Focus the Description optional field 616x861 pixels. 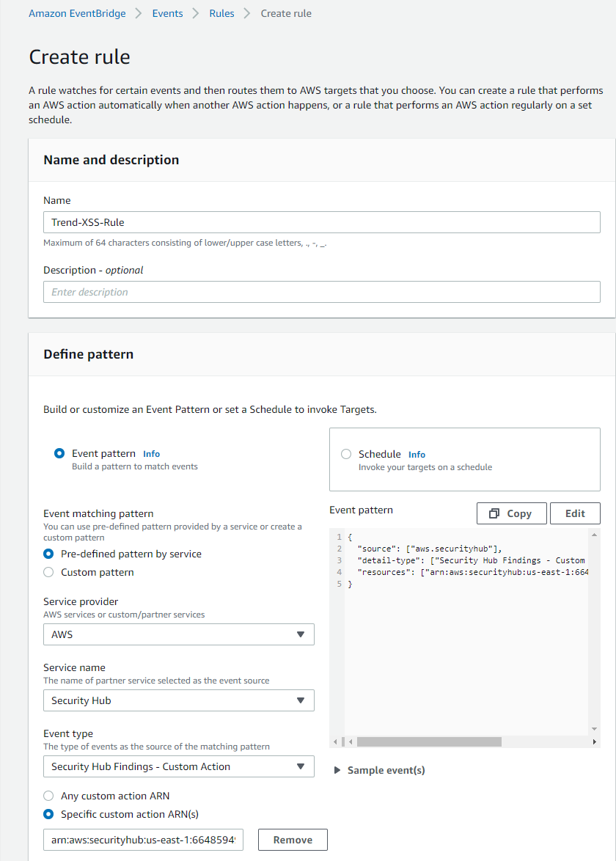[x=322, y=292]
